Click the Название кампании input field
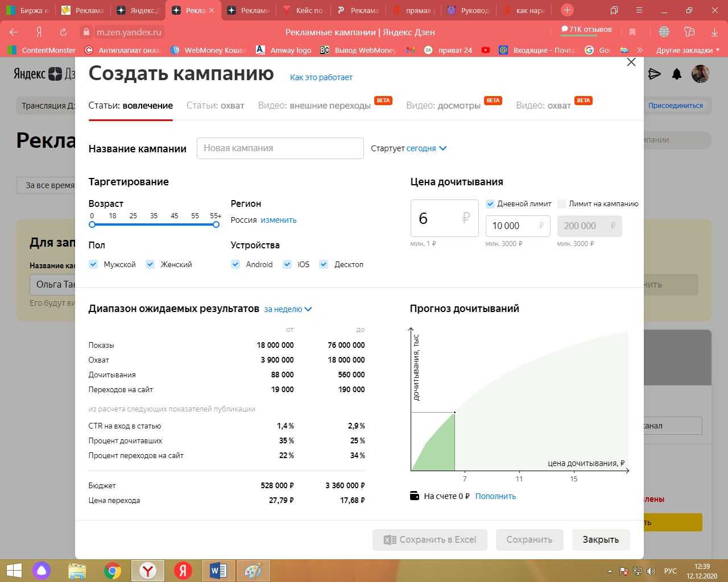 [x=280, y=148]
